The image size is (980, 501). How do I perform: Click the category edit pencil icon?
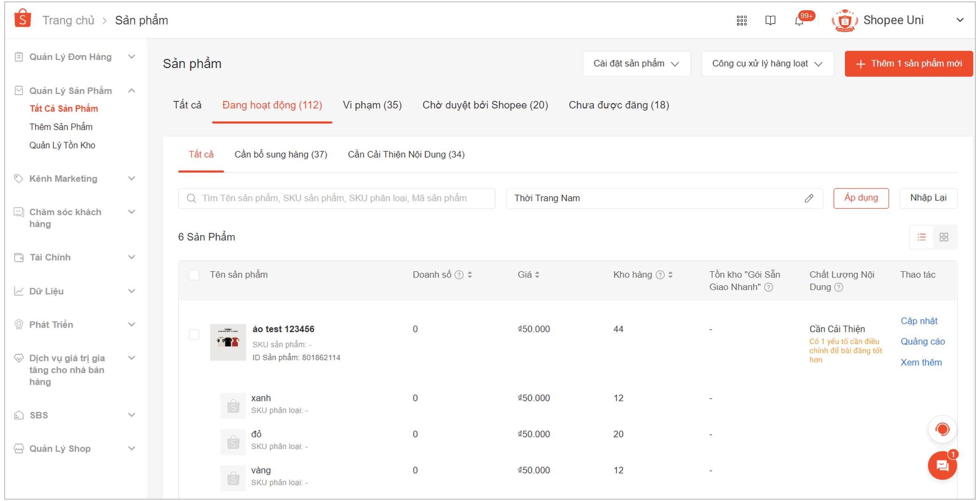point(809,199)
